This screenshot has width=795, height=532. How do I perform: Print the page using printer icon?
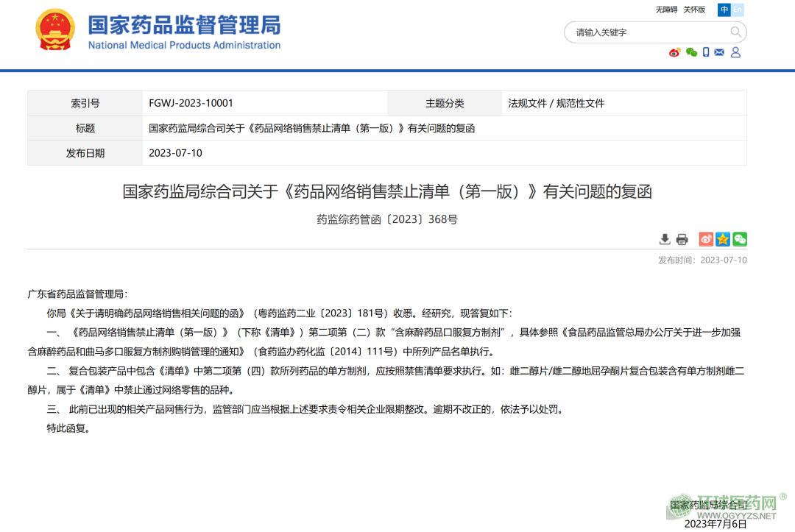coord(682,239)
